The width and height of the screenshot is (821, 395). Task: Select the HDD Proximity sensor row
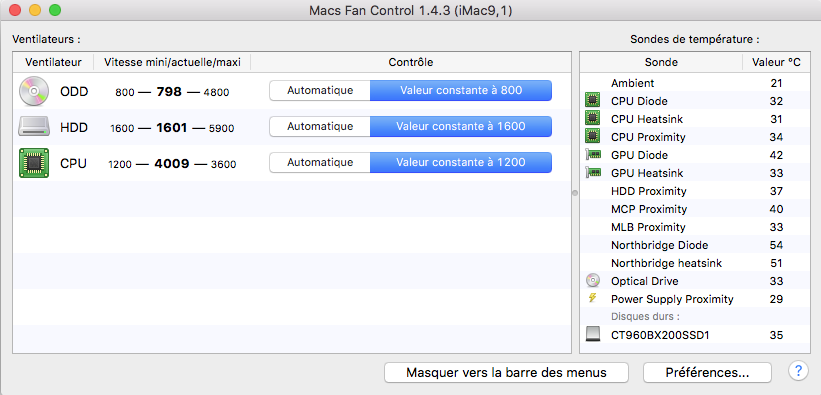tap(695, 191)
